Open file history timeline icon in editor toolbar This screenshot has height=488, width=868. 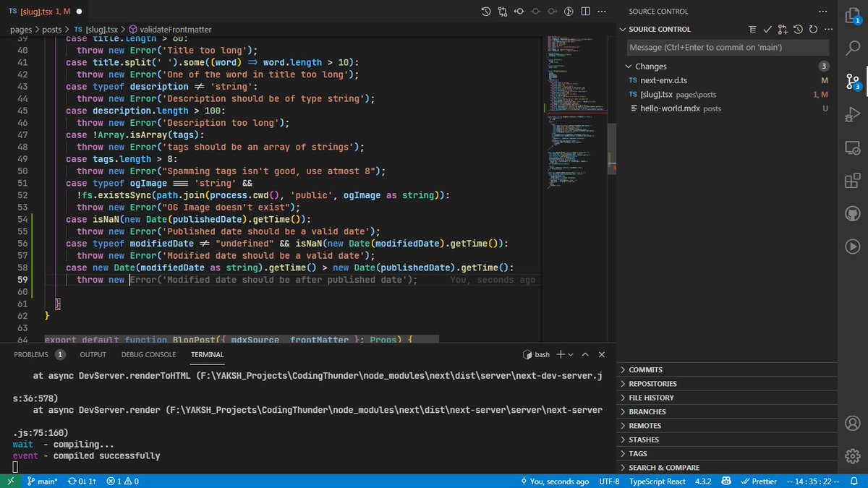tap(485, 11)
